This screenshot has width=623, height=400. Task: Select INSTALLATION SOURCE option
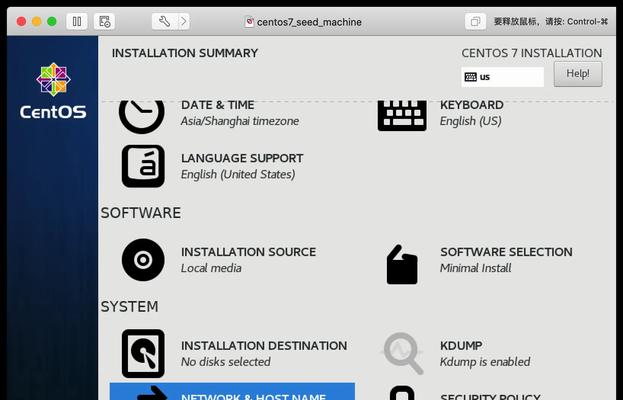[x=248, y=252]
